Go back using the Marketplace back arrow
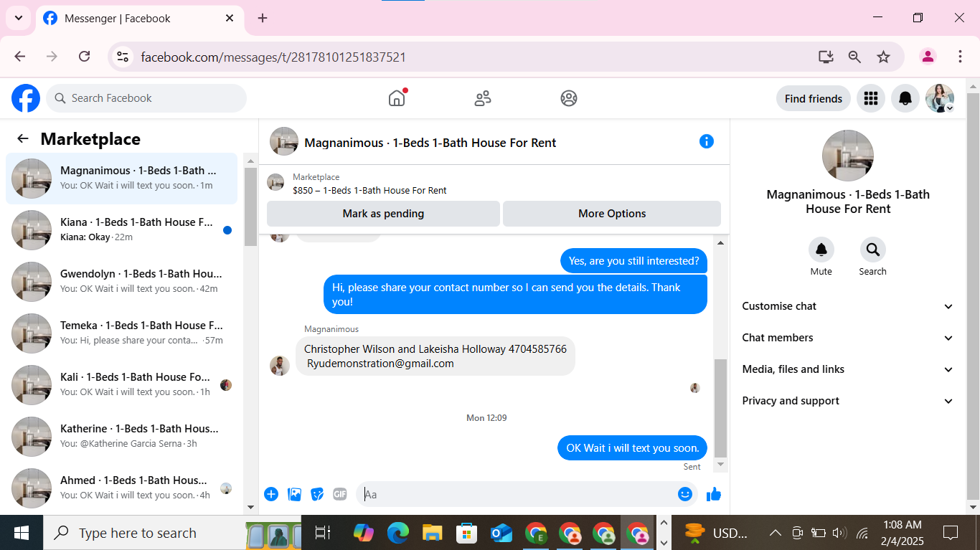Viewport: 980px width, 550px height. tap(23, 139)
